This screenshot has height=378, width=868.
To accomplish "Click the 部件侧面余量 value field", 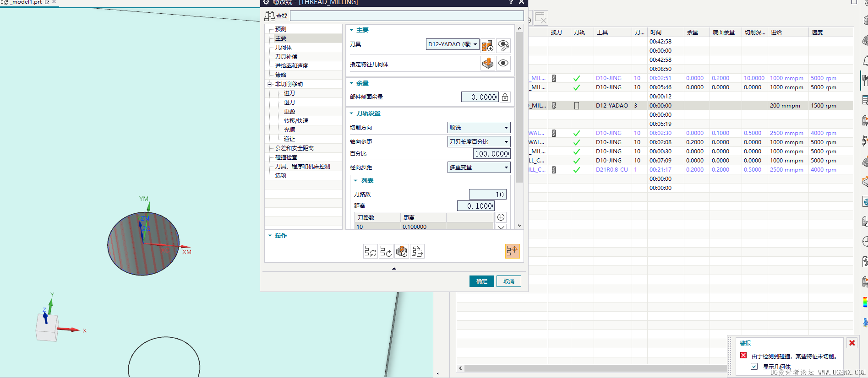I will coord(480,97).
